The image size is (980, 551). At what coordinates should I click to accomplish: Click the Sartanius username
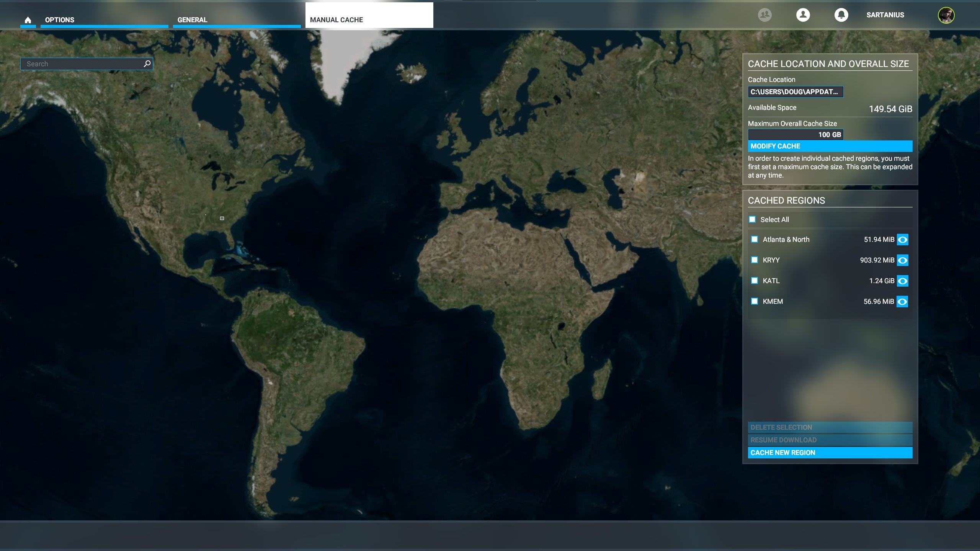(885, 15)
